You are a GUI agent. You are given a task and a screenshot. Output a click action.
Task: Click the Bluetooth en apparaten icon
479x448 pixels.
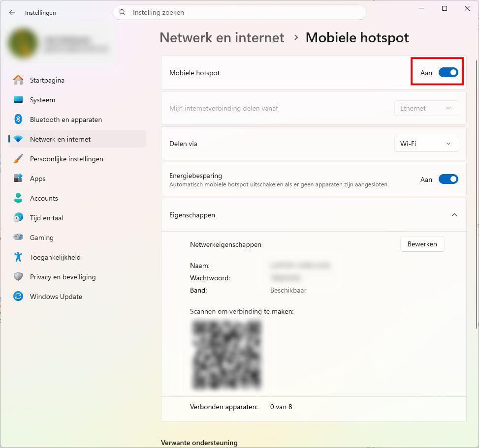(18, 119)
